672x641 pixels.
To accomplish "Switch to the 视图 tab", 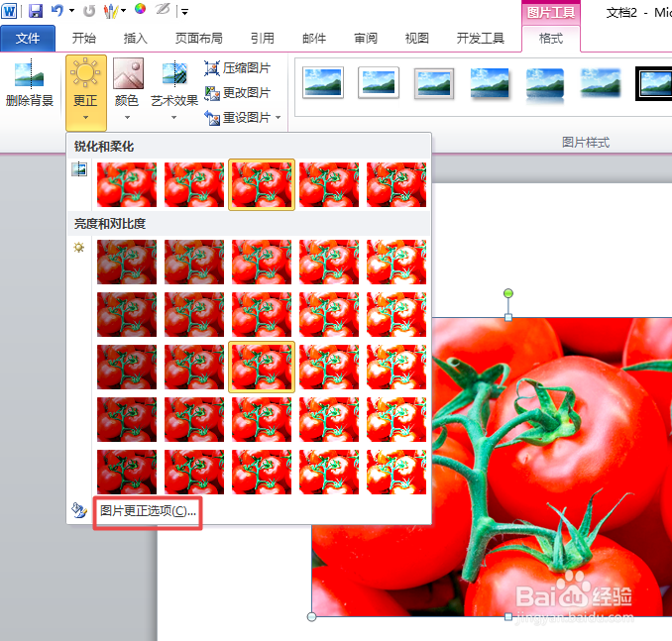I will pos(417,39).
